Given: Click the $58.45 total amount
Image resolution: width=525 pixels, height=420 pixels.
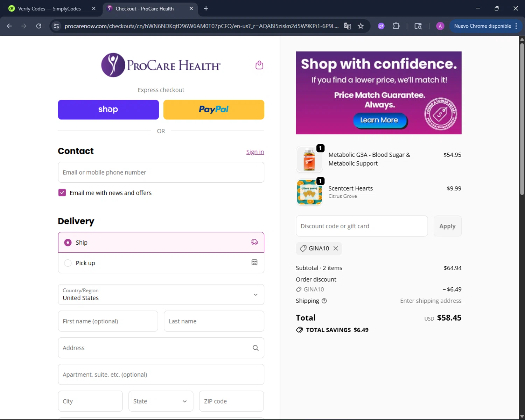Looking at the screenshot, I should coord(449,318).
